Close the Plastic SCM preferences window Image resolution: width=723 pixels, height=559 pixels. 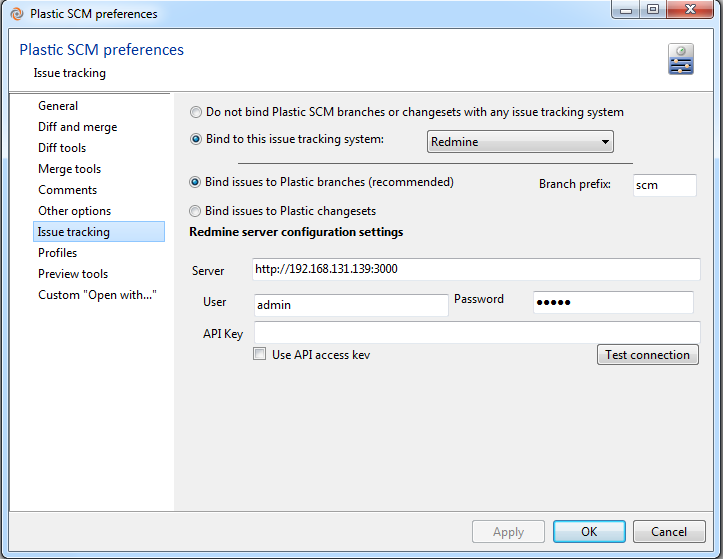coord(690,9)
